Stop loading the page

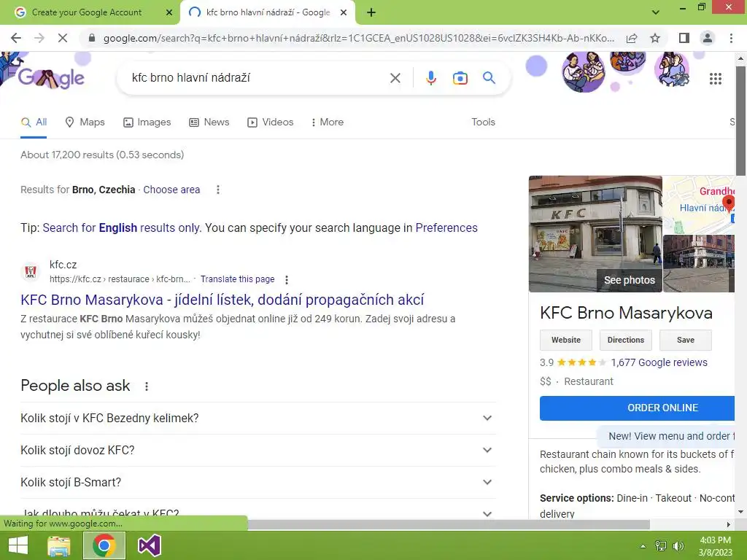(63, 38)
